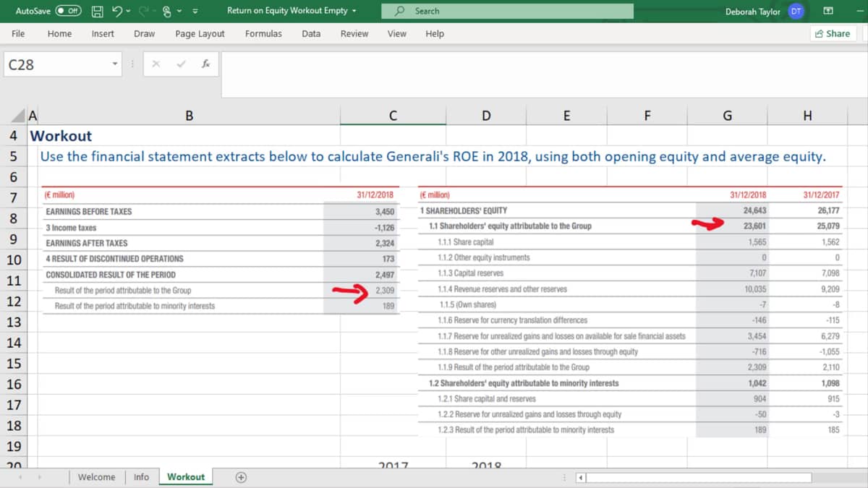868x488 pixels.
Task: Click the CONSOLIDATED RESULT value 2,497
Action: [x=385, y=275]
